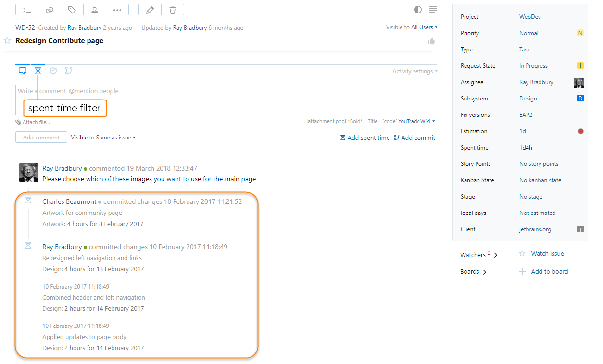Screen dimensions: 603x364
Task: Click the client info icon
Action: pyautogui.click(x=580, y=229)
